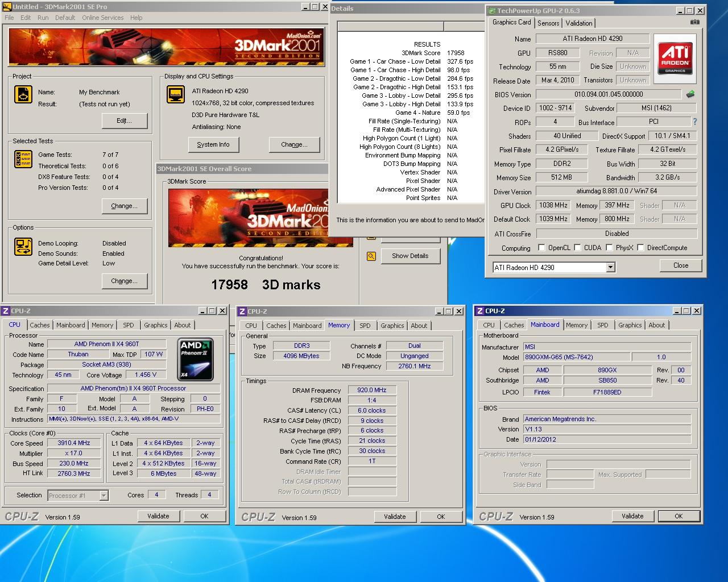Open the Run menu in 3DMark
Screen dimensions: 728x582
pyautogui.click(x=43, y=18)
